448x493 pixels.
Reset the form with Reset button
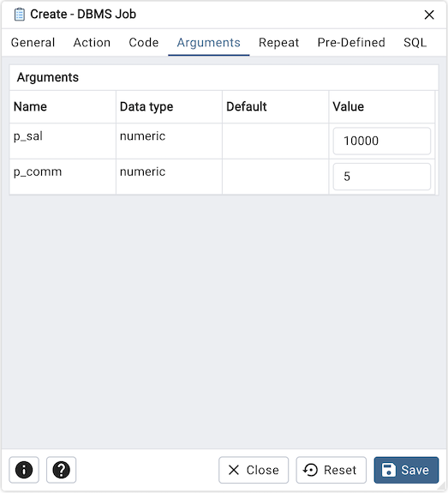[x=332, y=470]
